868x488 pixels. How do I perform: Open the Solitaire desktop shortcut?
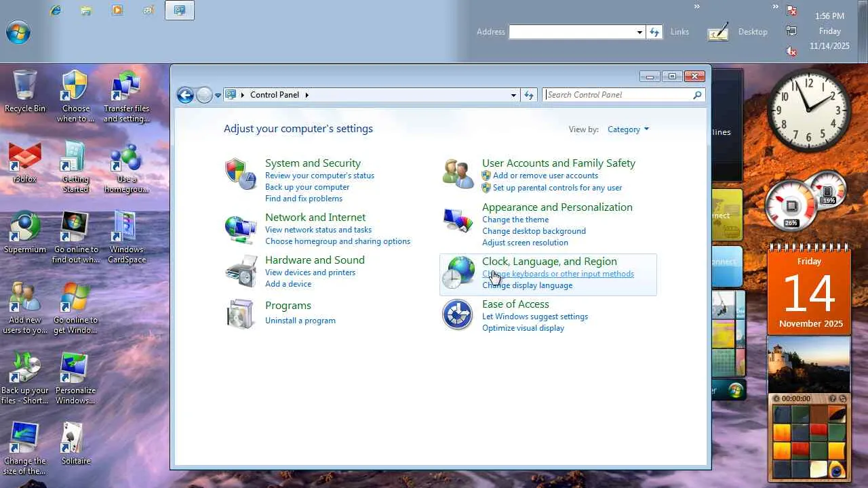point(76,444)
